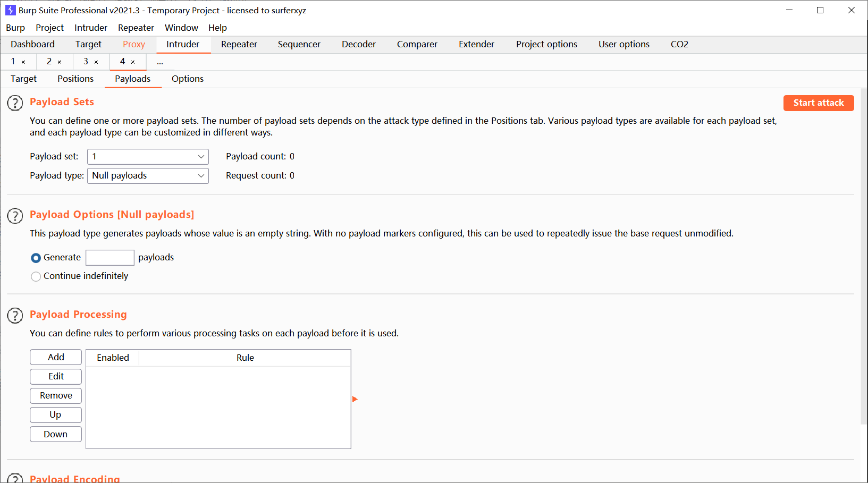Switch to the Repeater main tab

click(x=239, y=44)
